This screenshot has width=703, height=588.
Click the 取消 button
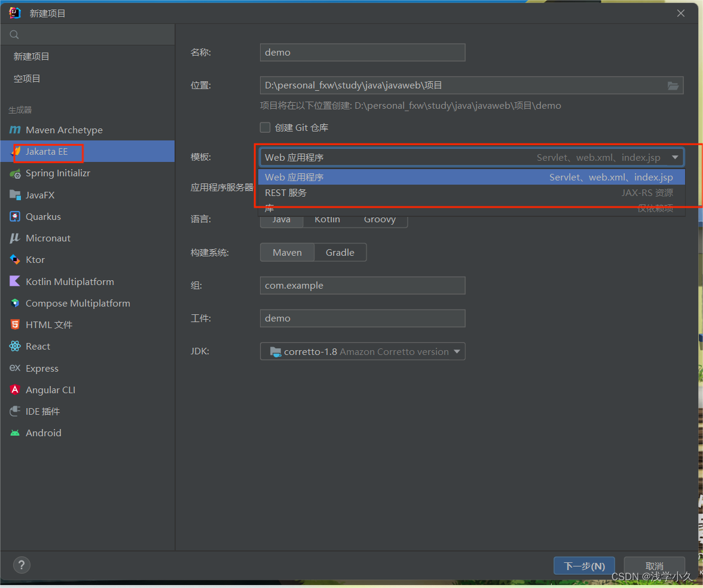click(654, 565)
